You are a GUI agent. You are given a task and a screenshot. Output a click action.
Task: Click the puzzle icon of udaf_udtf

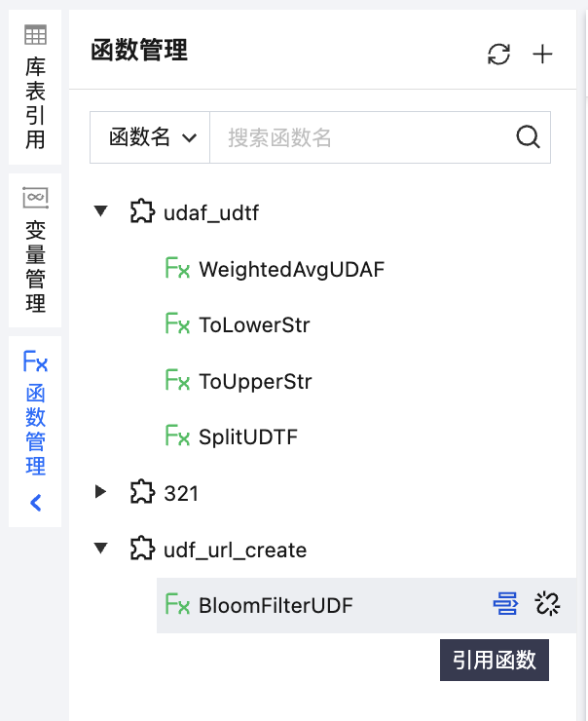coord(142,211)
